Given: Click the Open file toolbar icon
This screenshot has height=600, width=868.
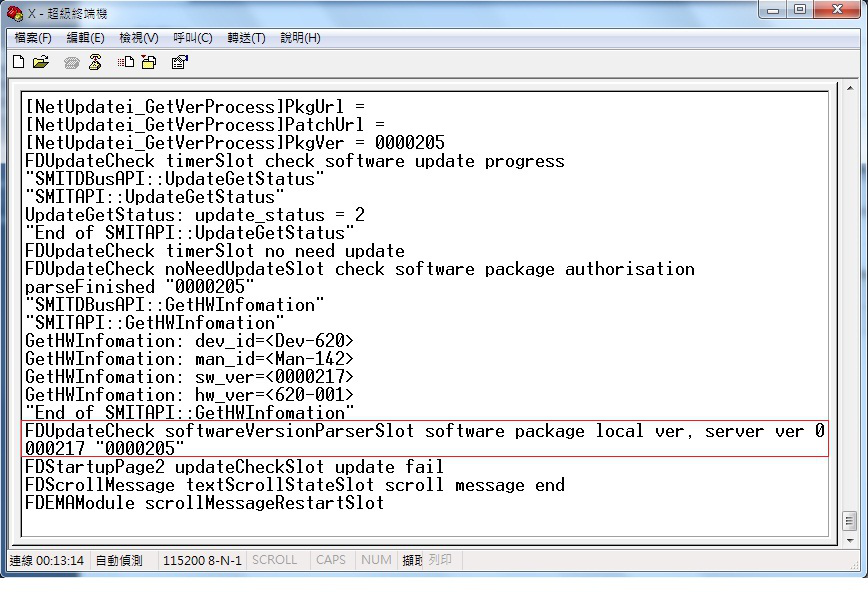Looking at the screenshot, I should coord(40,61).
